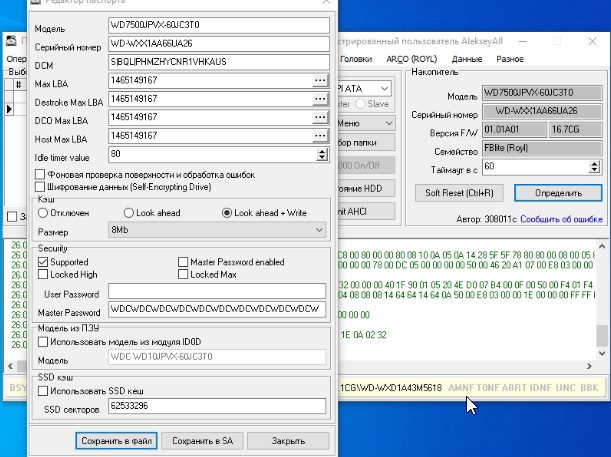Adjust Idle timer value spinner arrows

pos(322,155)
